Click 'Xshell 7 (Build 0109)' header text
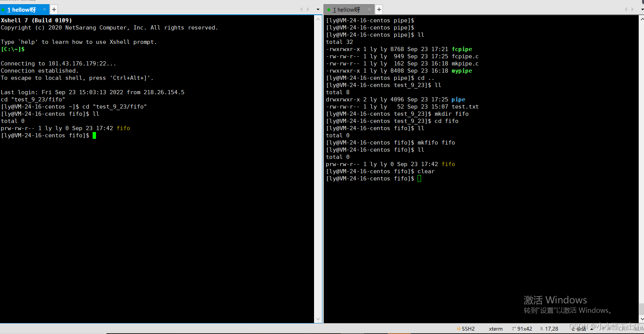Image resolution: width=644 pixels, height=334 pixels. coord(36,20)
